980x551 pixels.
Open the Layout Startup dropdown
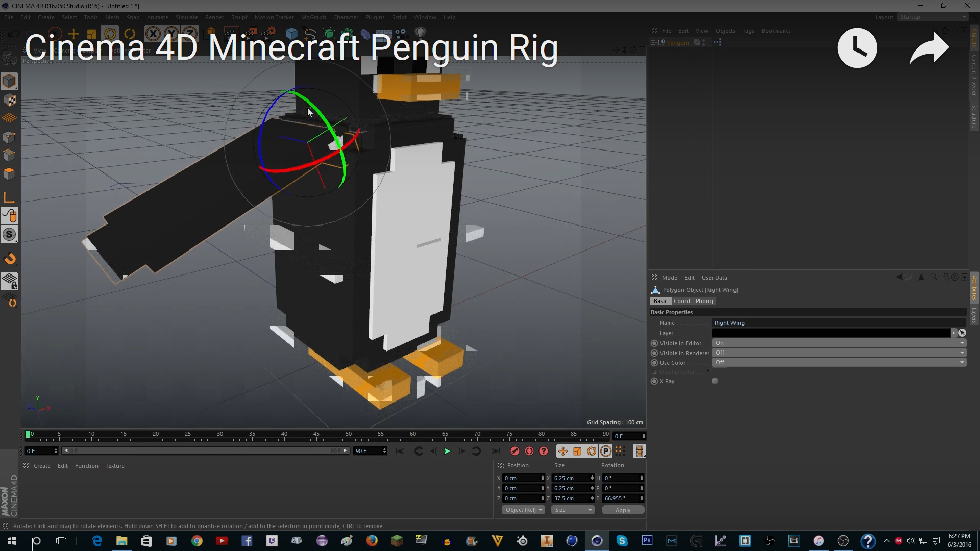click(x=933, y=17)
